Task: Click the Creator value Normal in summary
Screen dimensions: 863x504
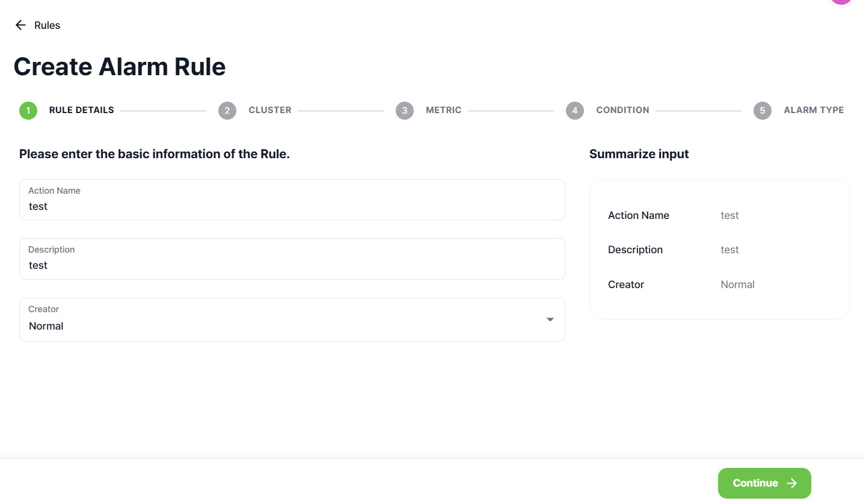Action: tap(737, 284)
